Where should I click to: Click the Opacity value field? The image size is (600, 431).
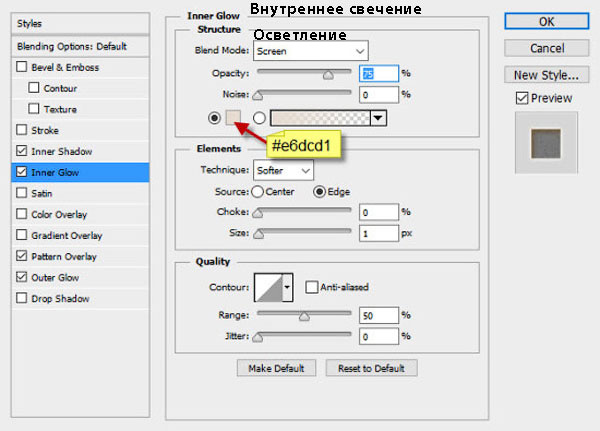[379, 73]
